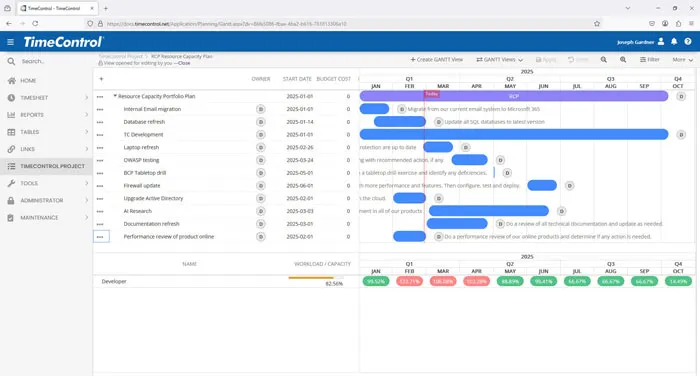Open Administrator via its lock icon
Viewport: 700px width, 376px height.
pos(11,201)
